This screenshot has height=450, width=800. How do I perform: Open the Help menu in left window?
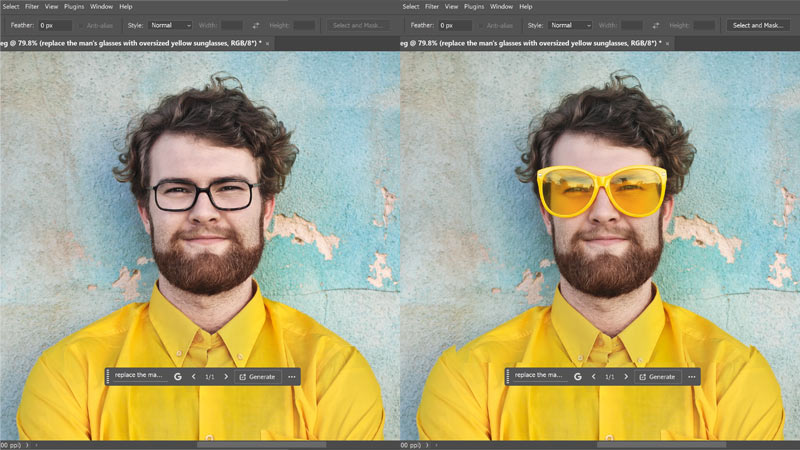coord(126,7)
